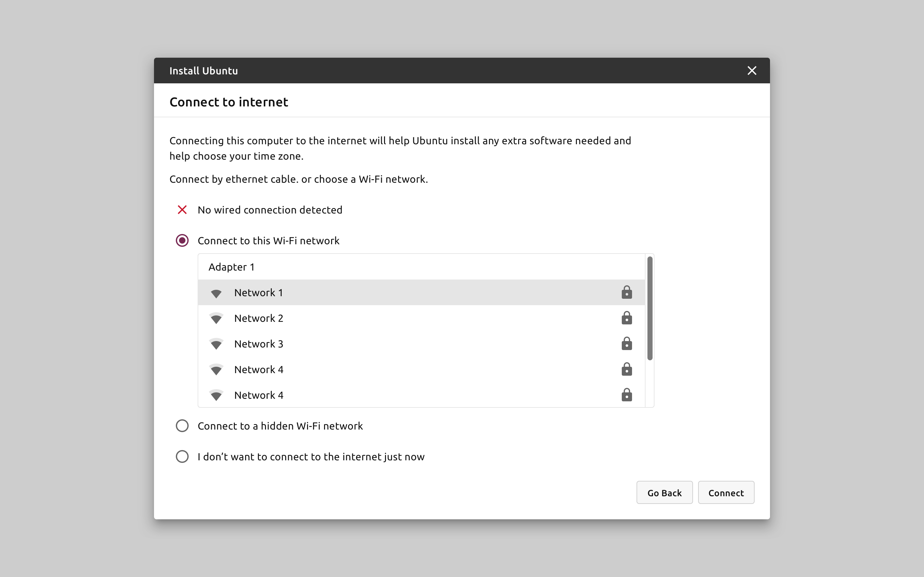Image resolution: width=924 pixels, height=577 pixels.
Task: Highlight Network 1 in Wi-Fi list
Action: (x=259, y=293)
